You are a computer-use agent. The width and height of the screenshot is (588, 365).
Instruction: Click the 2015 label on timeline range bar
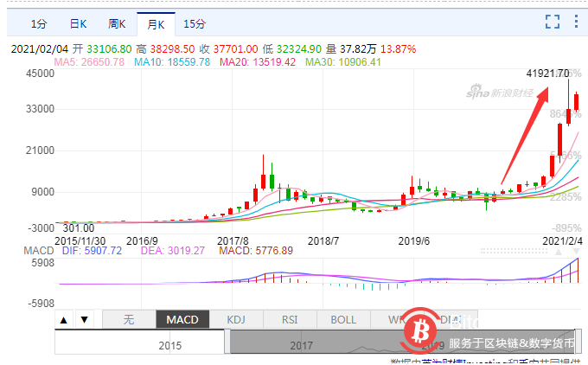pos(169,345)
